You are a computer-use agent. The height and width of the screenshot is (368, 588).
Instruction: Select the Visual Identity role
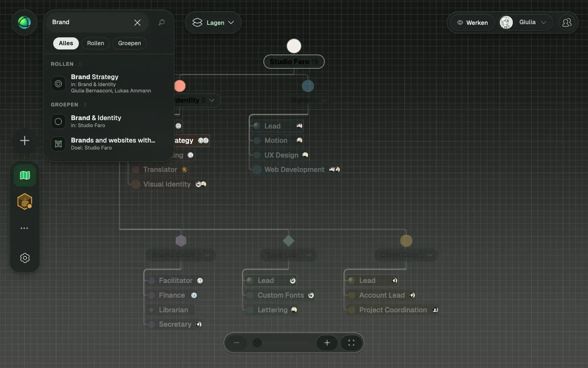169,184
